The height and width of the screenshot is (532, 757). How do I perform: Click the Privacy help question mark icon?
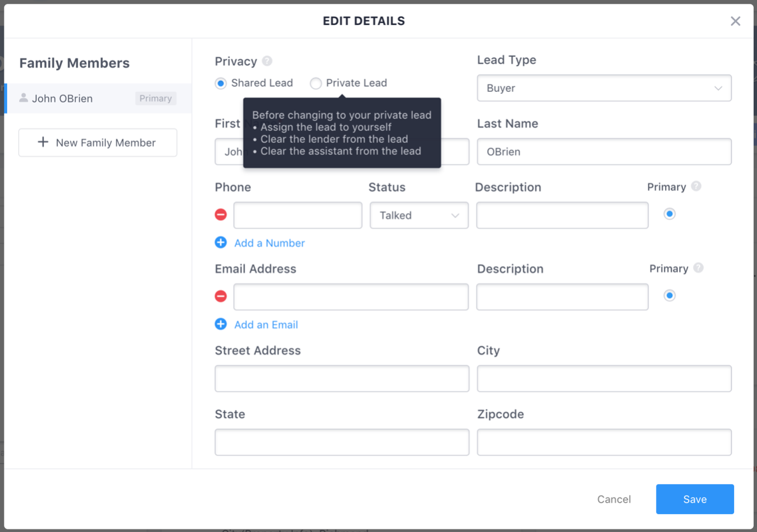pyautogui.click(x=267, y=61)
